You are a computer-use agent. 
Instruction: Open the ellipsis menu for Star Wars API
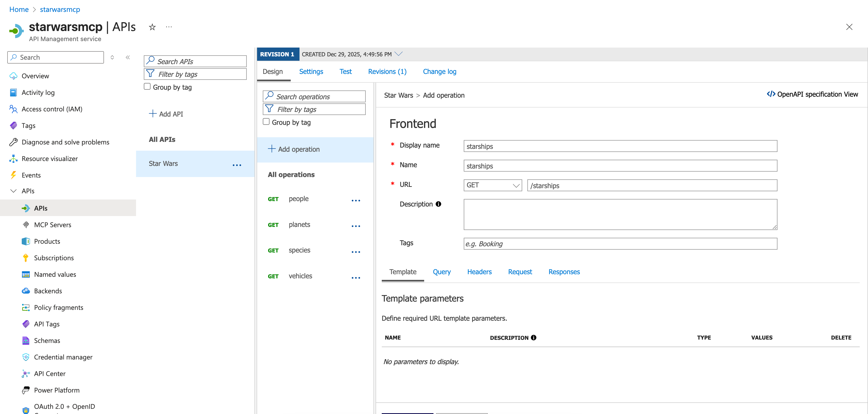pyautogui.click(x=237, y=165)
